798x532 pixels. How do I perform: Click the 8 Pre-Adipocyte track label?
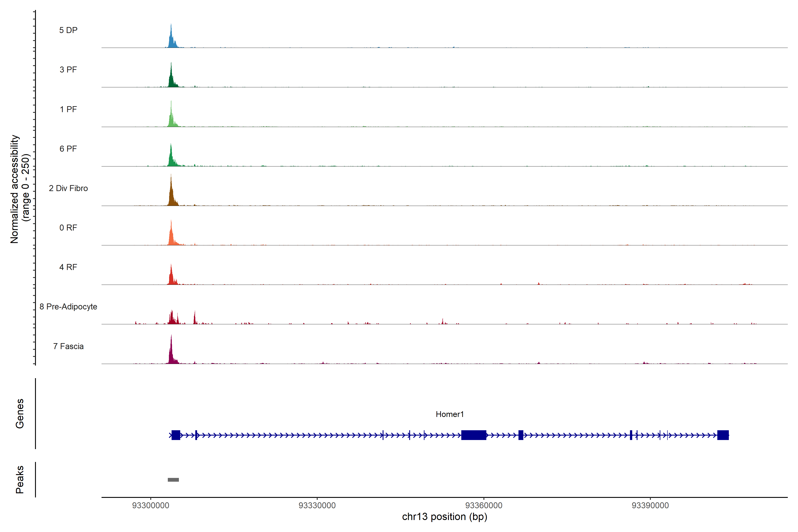tap(68, 307)
